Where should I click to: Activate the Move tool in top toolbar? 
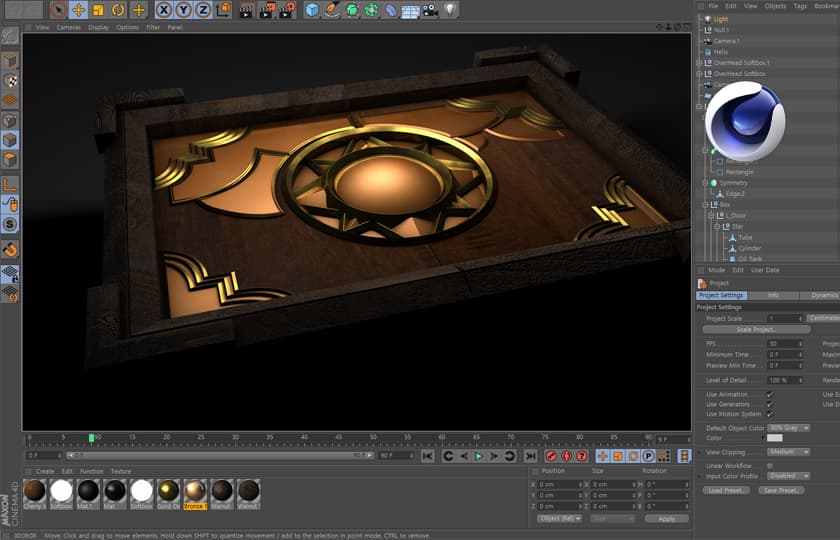pyautogui.click(x=78, y=10)
